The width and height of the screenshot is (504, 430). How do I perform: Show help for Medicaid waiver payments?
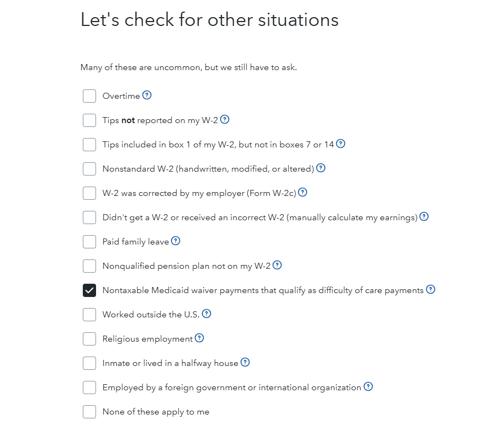click(431, 289)
